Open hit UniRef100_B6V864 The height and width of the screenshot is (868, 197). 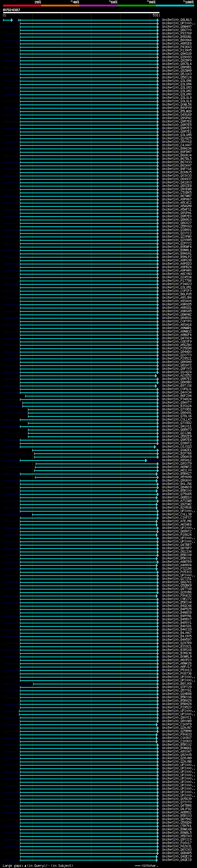click(177, 40)
